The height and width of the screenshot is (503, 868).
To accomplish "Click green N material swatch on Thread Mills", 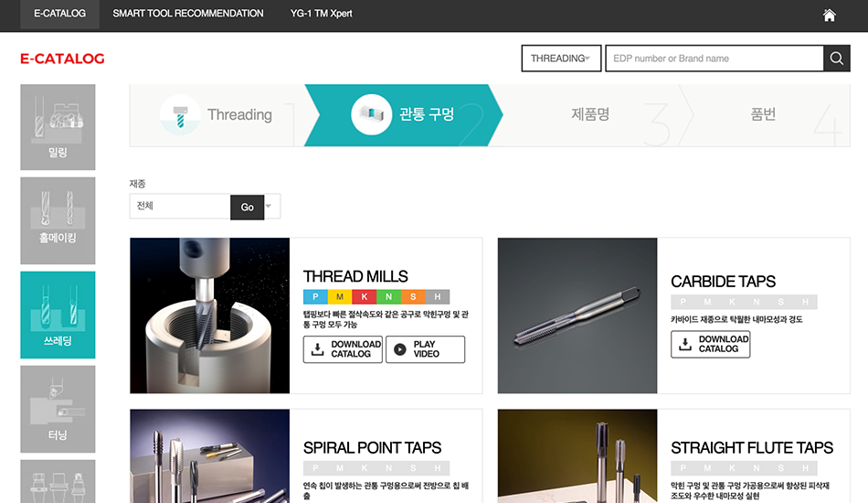I will pos(388,297).
